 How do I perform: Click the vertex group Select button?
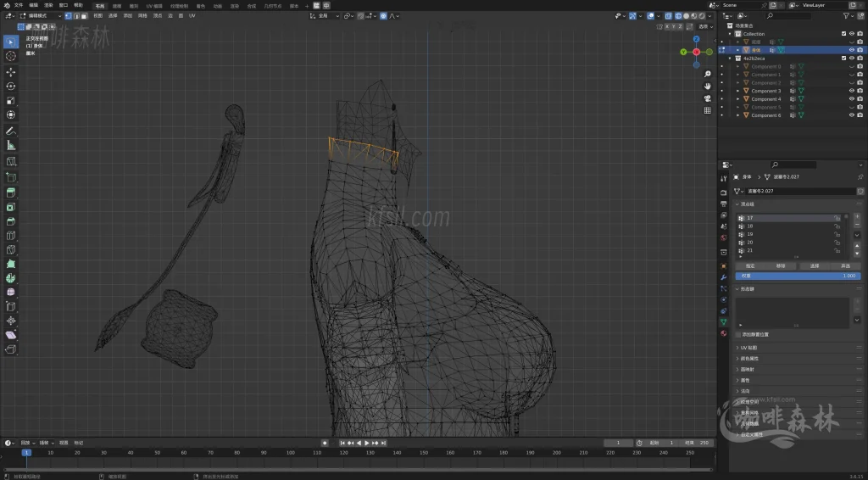point(815,266)
